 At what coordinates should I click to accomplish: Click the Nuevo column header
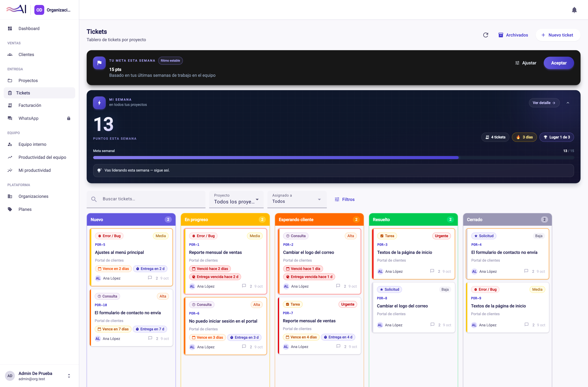131,220
